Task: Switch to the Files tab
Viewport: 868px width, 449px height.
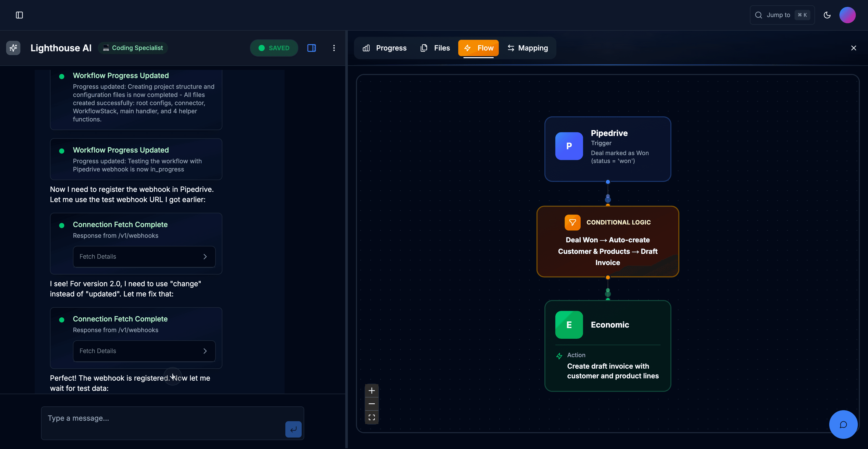Action: [435, 48]
